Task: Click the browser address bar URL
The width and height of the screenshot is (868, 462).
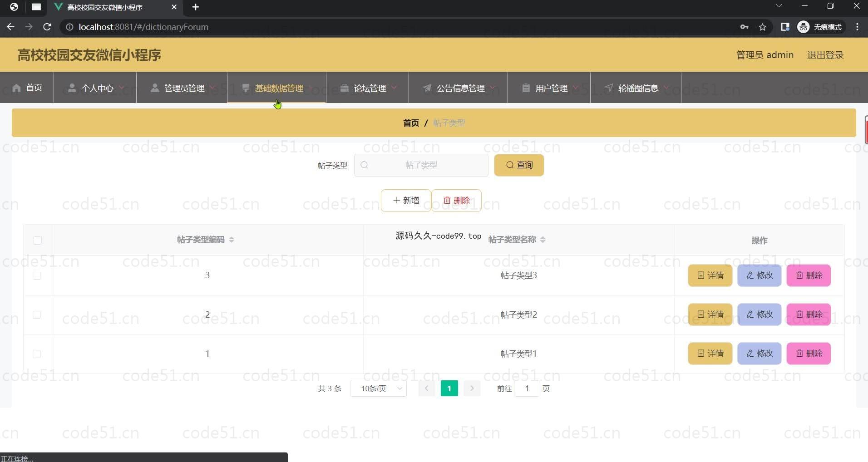Action: (x=143, y=27)
